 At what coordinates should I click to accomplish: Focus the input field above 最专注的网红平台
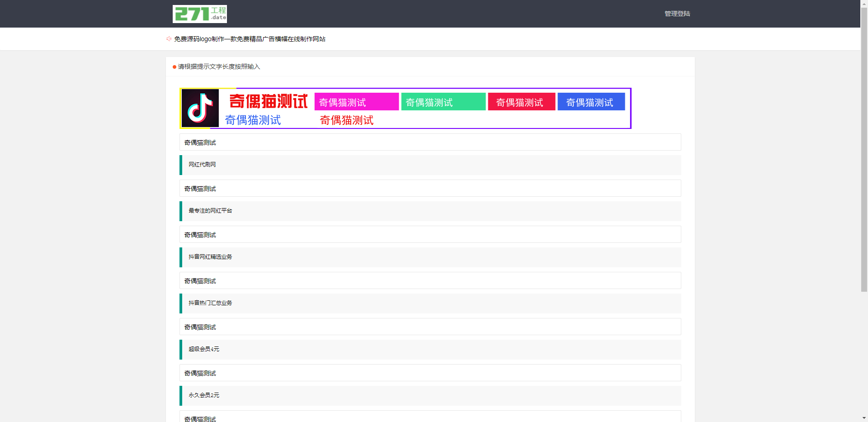[430, 188]
